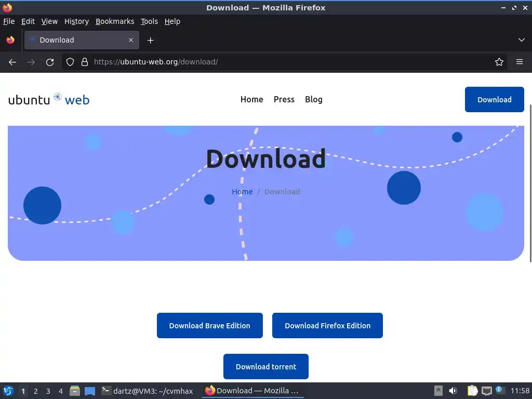The width and height of the screenshot is (532, 399).
Task: Open the system start menu icon
Action: (x=8, y=391)
